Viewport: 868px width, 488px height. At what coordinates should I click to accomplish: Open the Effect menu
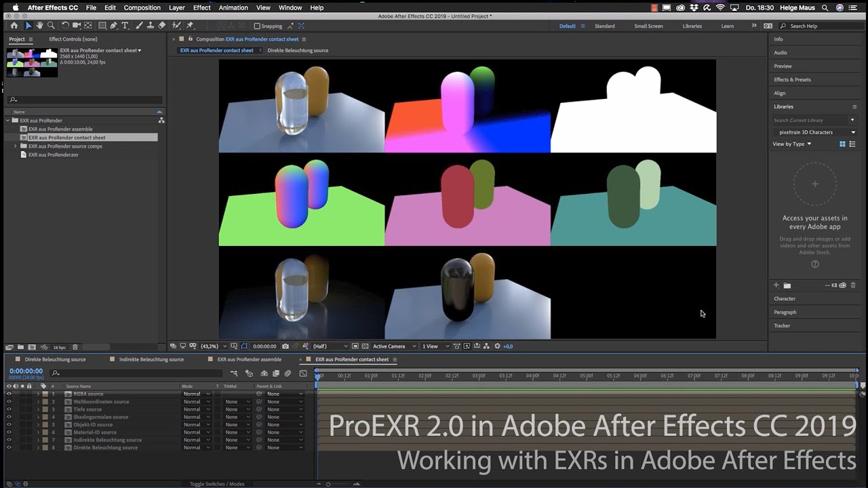202,7
